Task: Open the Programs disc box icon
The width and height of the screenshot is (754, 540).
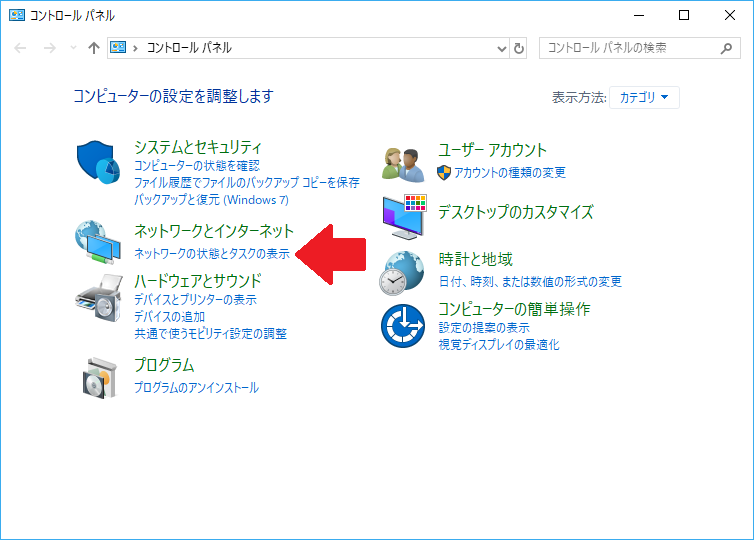Action: tap(100, 378)
